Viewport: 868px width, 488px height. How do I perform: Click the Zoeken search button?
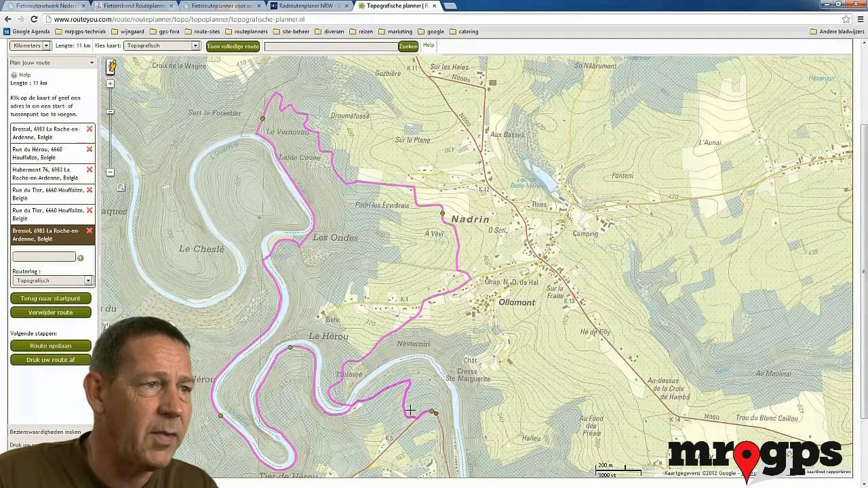[x=408, y=47]
